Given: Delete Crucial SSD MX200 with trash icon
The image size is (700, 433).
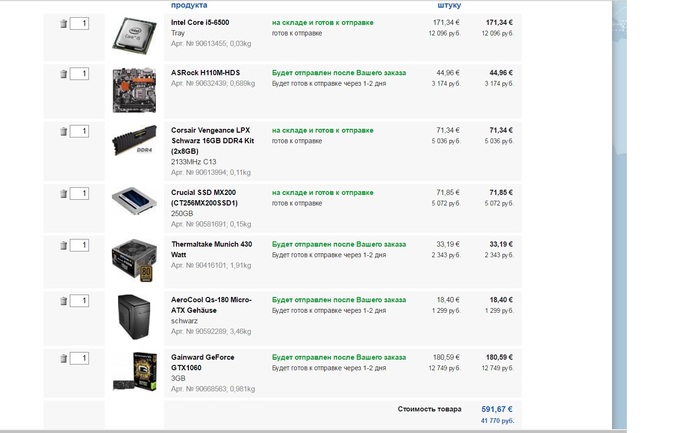Looking at the screenshot, I should point(63,194).
